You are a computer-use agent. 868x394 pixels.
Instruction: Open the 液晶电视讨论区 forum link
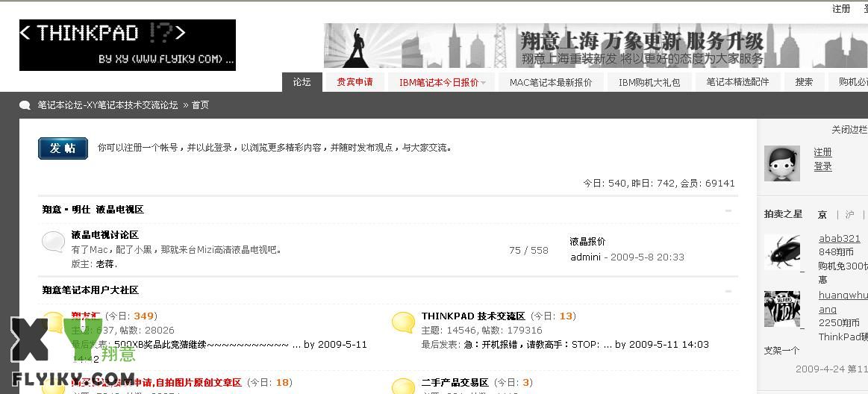pos(104,235)
